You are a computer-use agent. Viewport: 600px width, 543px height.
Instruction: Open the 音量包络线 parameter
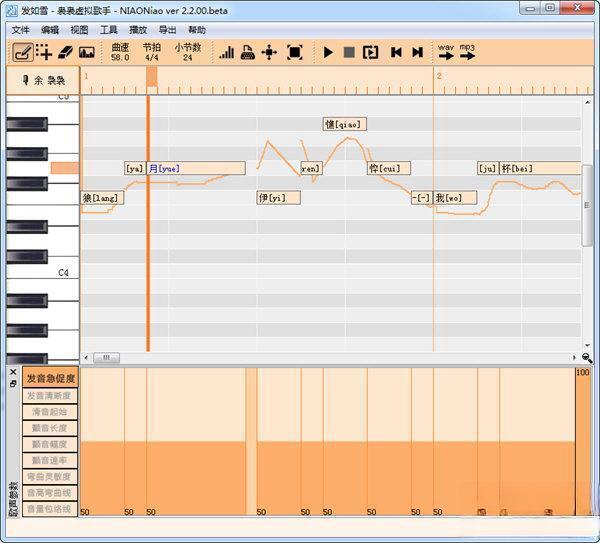click(50, 509)
